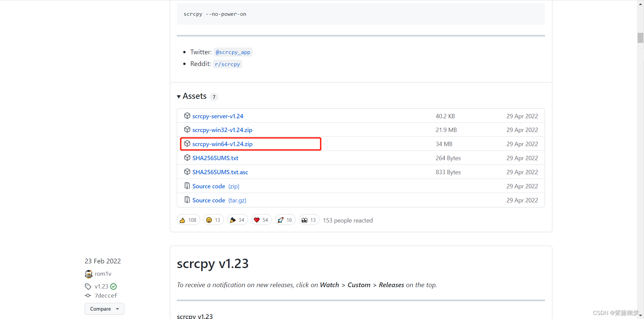Download scrcpy-server-v1.24
Screen dimensions: 644x319
click(218, 116)
